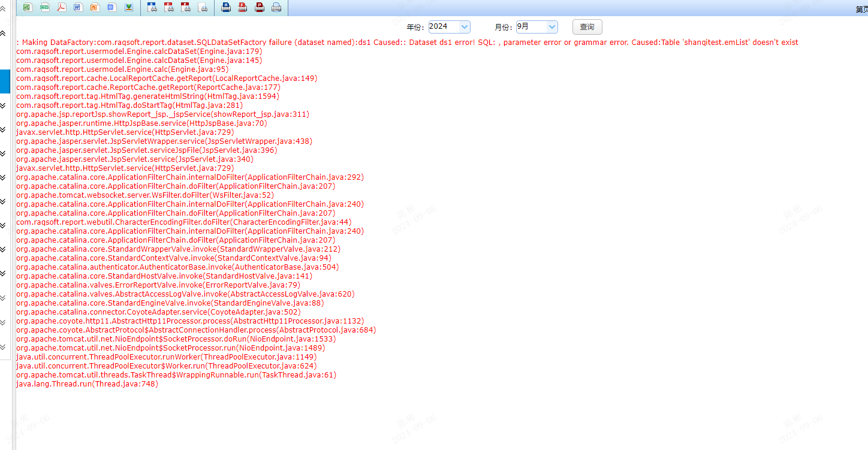This screenshot has width=868, height=450.
Task: Click the 'StandardContextValve.invoke' stack line
Action: pyautogui.click(x=174, y=258)
